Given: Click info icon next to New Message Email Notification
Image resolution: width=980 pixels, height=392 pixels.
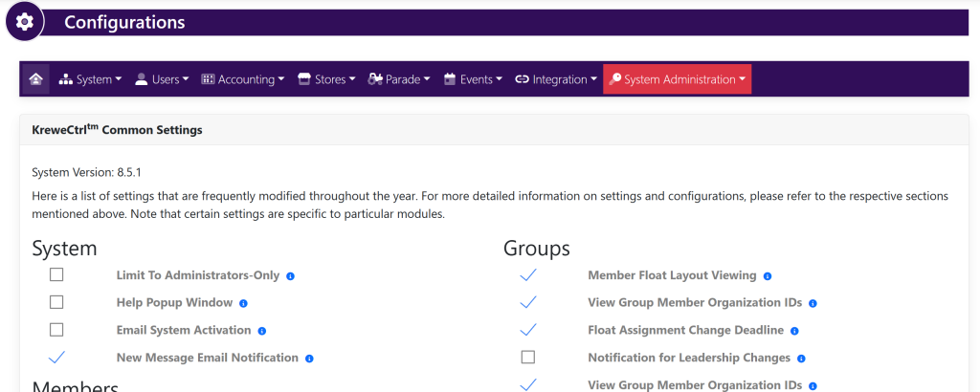Looking at the screenshot, I should click(x=309, y=359).
